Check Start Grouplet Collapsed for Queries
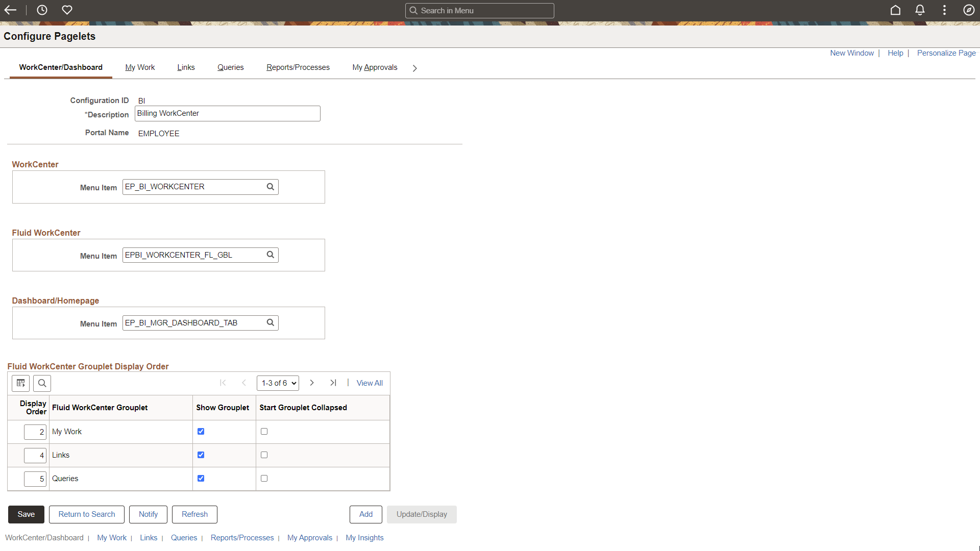The height and width of the screenshot is (551, 980). click(x=264, y=478)
